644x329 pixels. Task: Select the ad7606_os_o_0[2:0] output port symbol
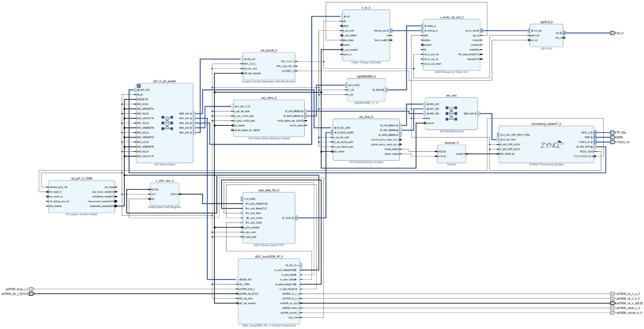point(613,303)
